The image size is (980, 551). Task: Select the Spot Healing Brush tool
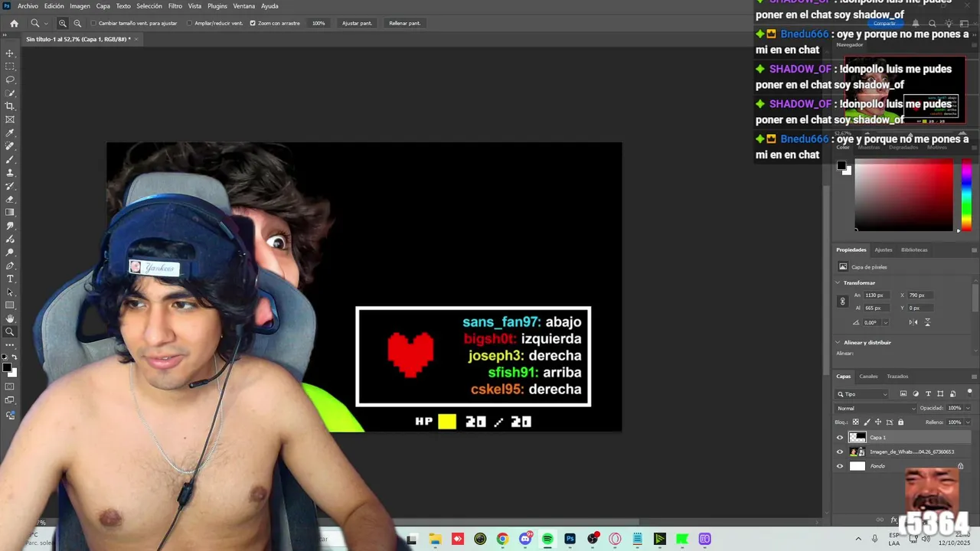pos(10,146)
